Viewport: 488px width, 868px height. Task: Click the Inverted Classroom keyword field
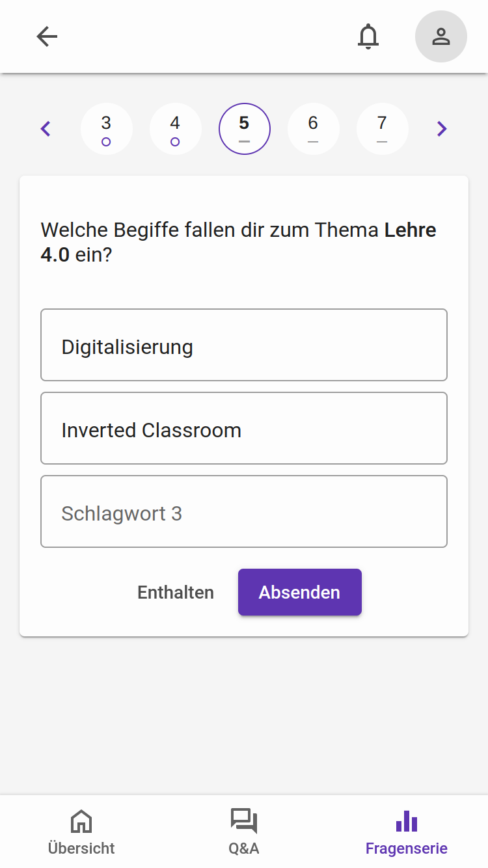[x=244, y=428]
